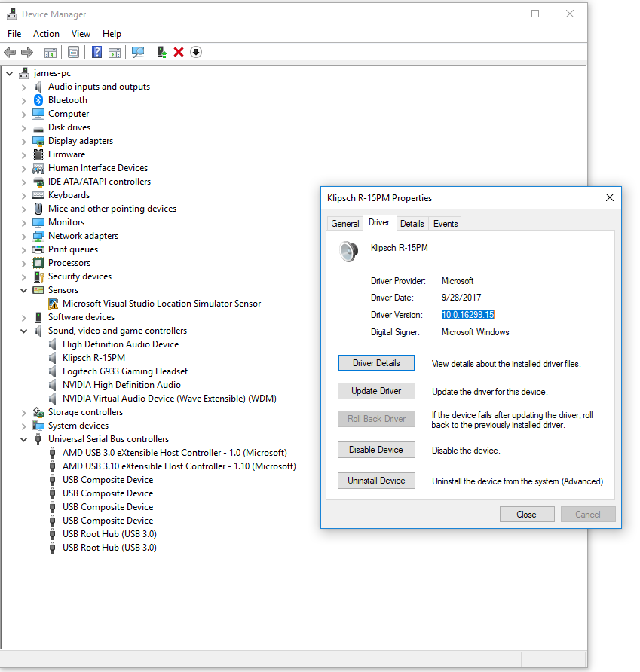Click the Update driver toolbar icon
Image resolution: width=640 pixels, height=672 pixels.
[162, 52]
